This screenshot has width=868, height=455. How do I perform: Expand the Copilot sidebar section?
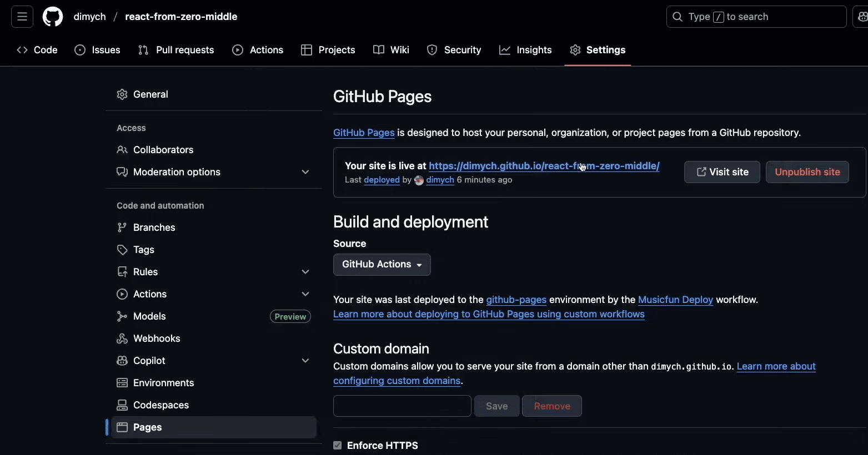[x=305, y=361]
